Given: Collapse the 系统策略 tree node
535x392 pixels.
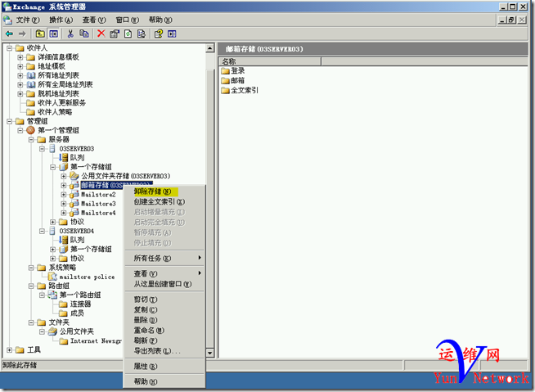Looking at the screenshot, I should (x=31, y=268).
